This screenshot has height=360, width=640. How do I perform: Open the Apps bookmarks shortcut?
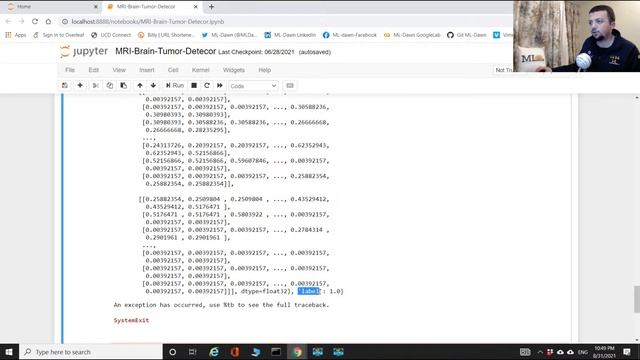(16, 35)
